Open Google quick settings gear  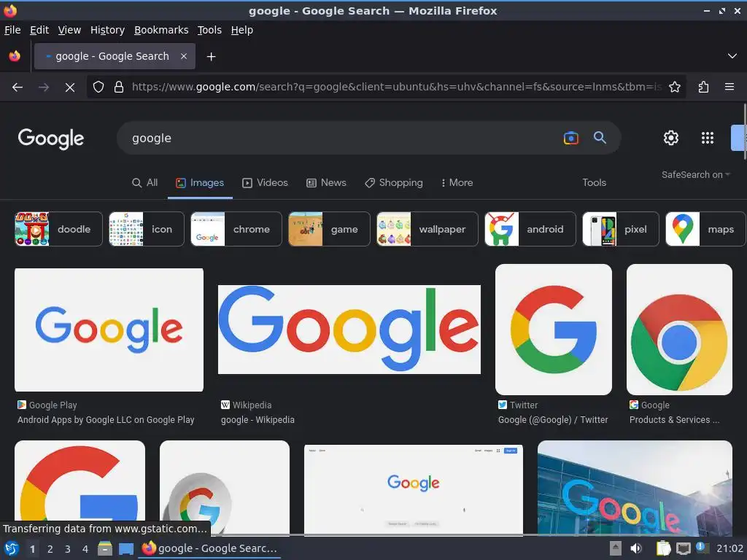pyautogui.click(x=671, y=138)
